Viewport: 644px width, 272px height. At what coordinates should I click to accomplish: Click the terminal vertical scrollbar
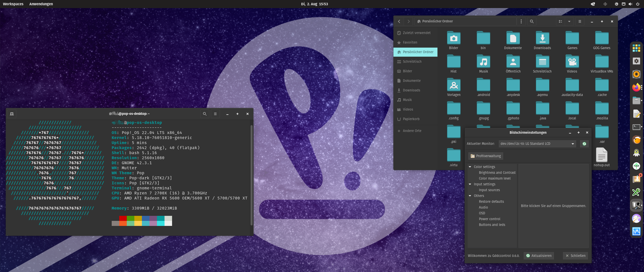(251, 175)
